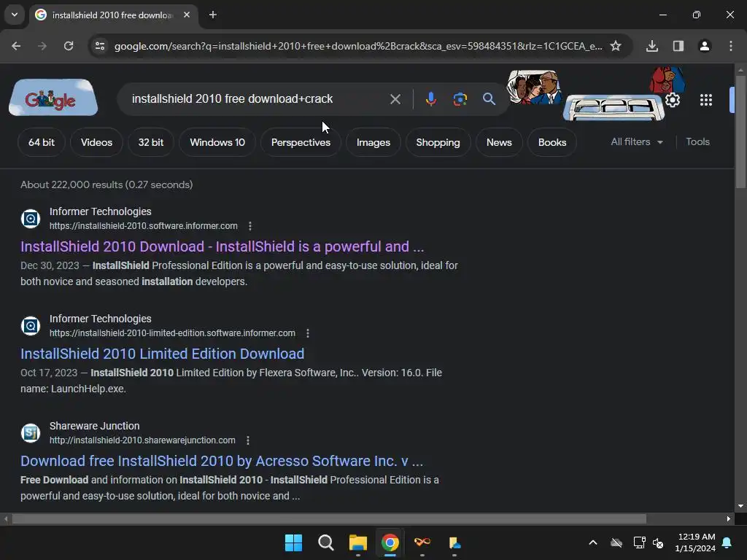Reload the current page
The image size is (747, 560).
pyautogui.click(x=69, y=46)
